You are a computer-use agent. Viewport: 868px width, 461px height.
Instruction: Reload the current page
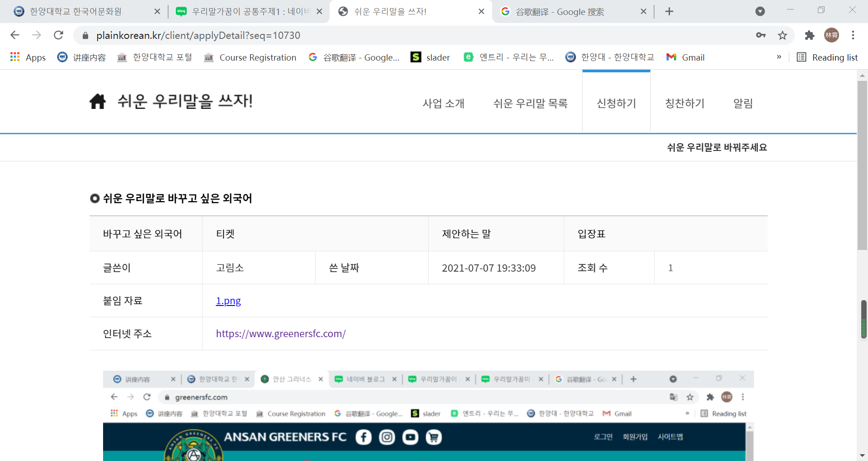point(58,35)
